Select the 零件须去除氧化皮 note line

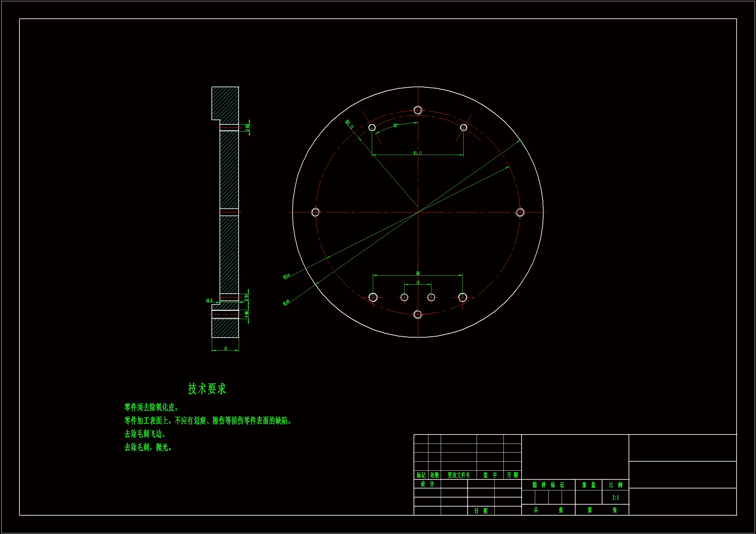point(152,407)
